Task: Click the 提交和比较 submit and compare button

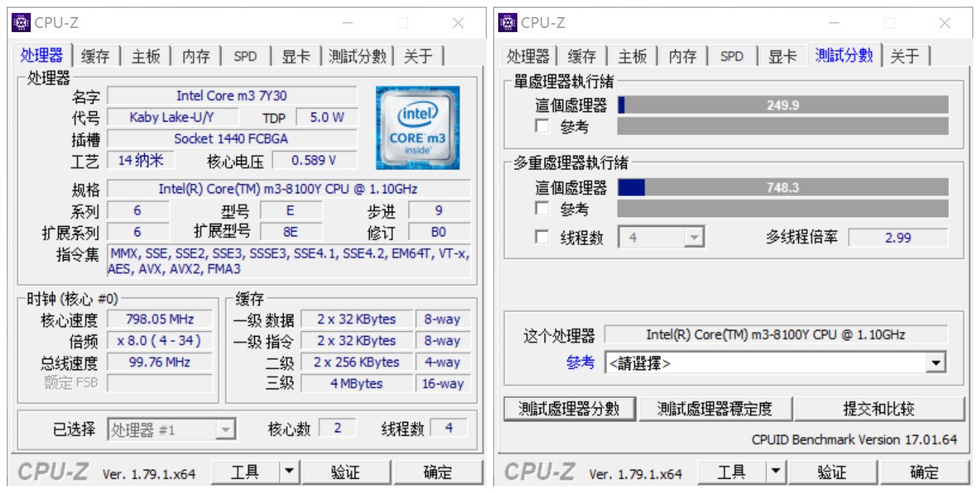Action: (881, 408)
